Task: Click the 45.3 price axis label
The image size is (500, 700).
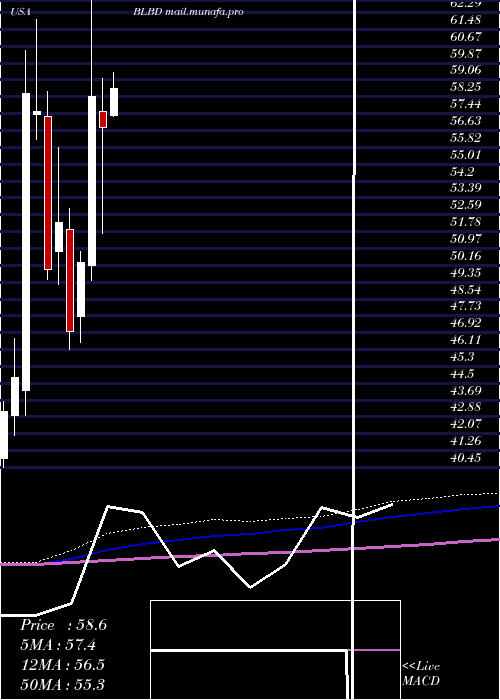Action: [462, 357]
